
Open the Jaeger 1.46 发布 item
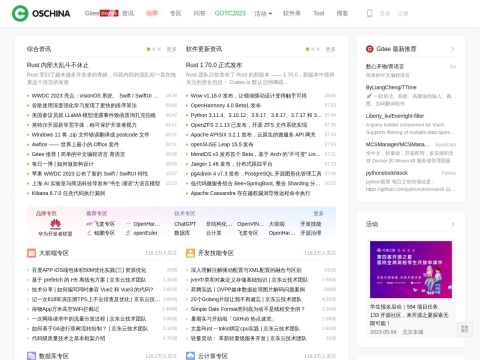231,164
